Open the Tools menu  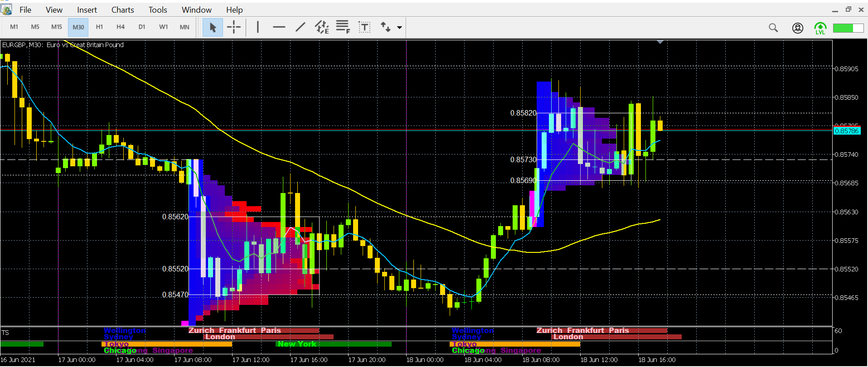point(158,10)
